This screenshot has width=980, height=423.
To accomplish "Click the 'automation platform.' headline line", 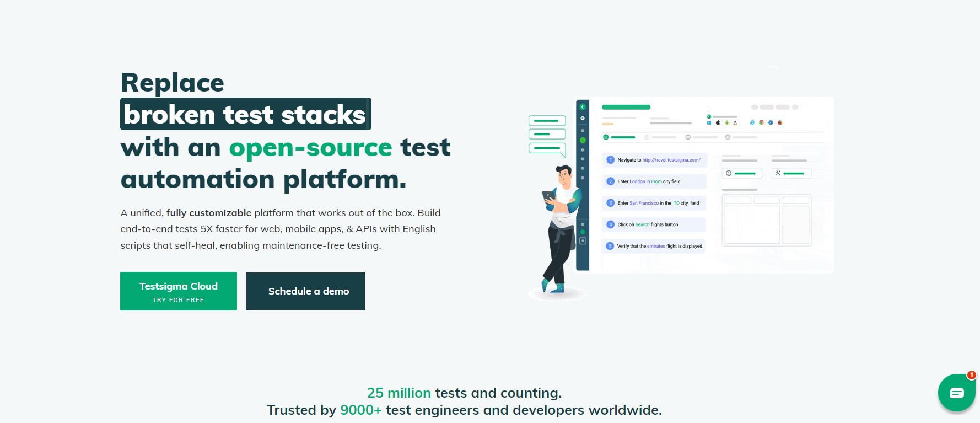I will (x=263, y=179).
